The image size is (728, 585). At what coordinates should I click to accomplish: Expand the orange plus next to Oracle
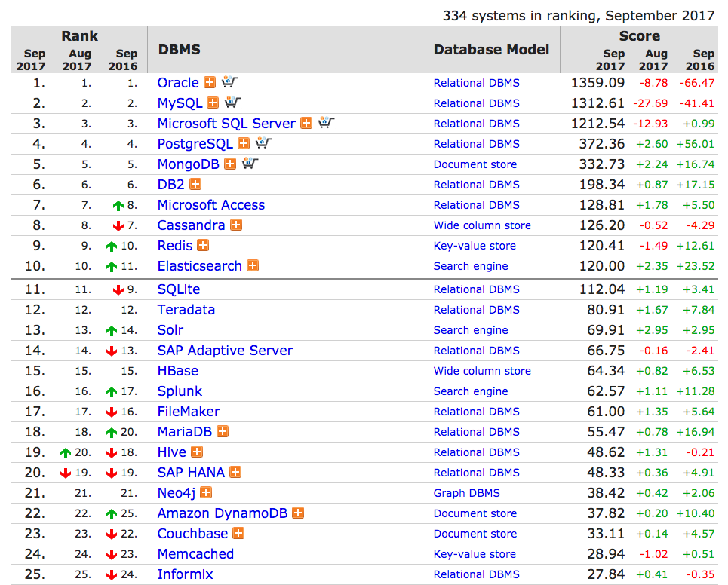click(210, 83)
